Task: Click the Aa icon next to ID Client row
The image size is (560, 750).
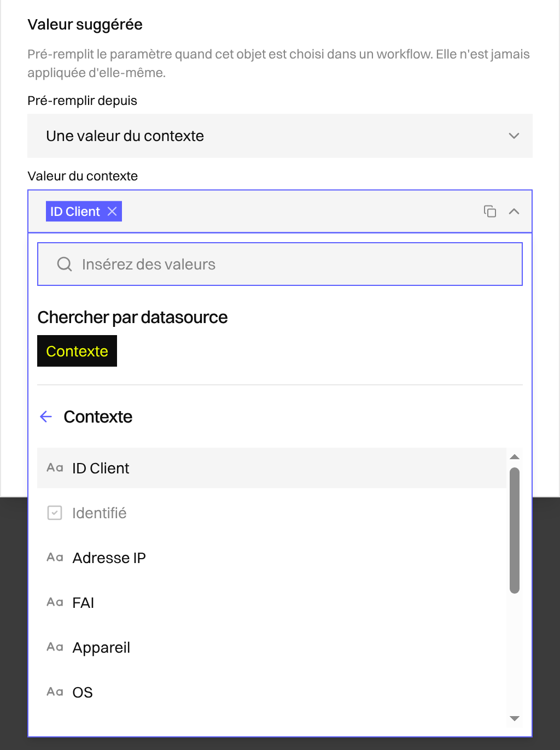Action: (x=55, y=468)
